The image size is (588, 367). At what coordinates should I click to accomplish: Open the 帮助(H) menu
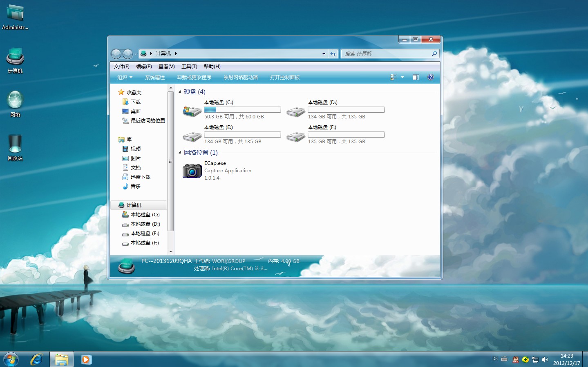tap(212, 67)
